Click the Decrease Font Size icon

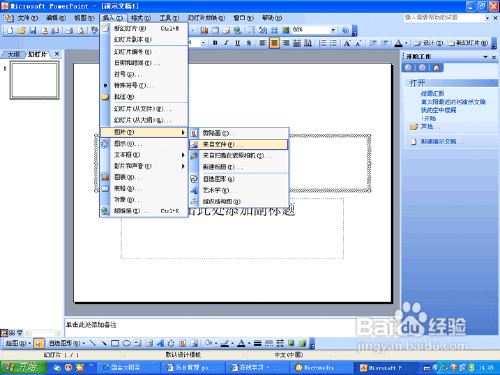358,43
